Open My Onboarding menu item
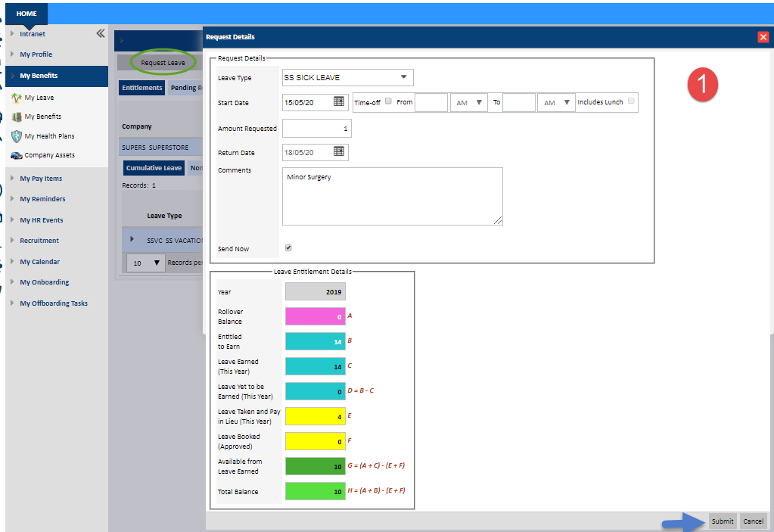This screenshot has width=774, height=532. click(x=45, y=282)
